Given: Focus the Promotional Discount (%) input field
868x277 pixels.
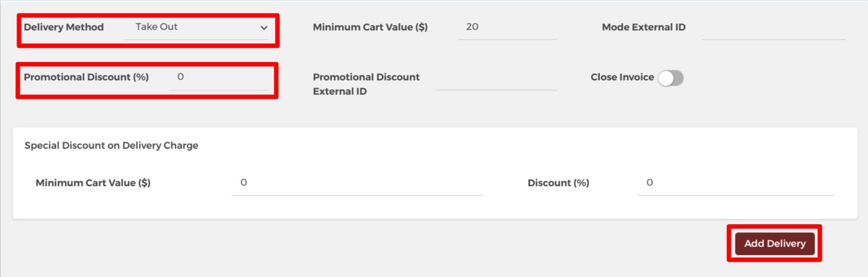Looking at the screenshot, I should point(218,77).
